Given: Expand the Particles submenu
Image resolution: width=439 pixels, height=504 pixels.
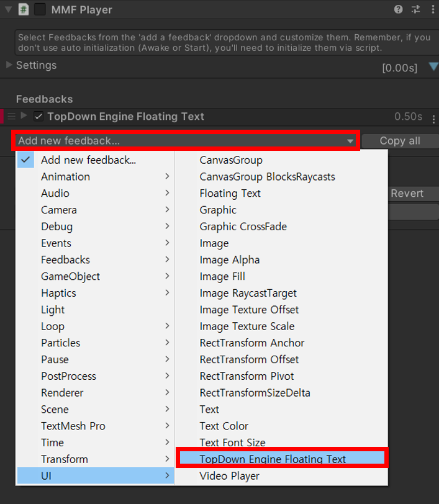Looking at the screenshot, I should click(x=96, y=343).
